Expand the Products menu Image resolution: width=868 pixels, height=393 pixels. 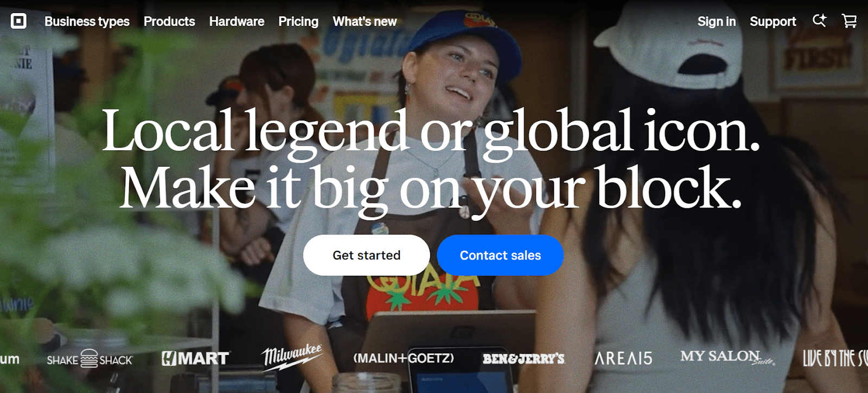coord(169,21)
